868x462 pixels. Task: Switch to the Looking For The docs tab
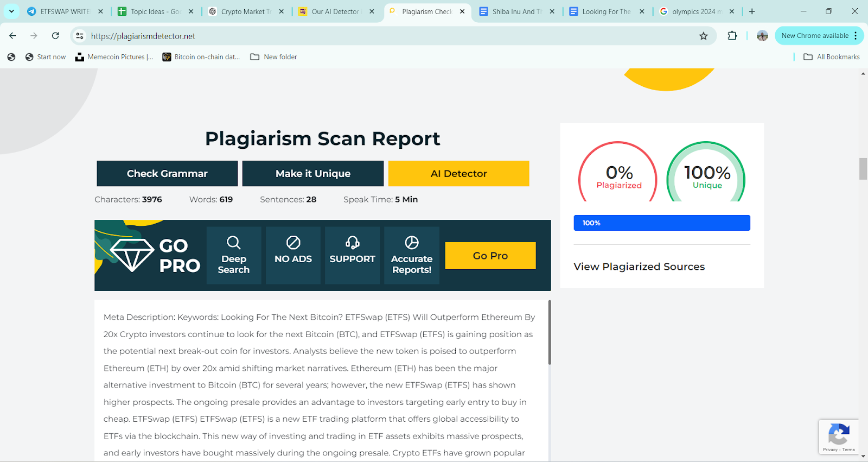click(601, 11)
